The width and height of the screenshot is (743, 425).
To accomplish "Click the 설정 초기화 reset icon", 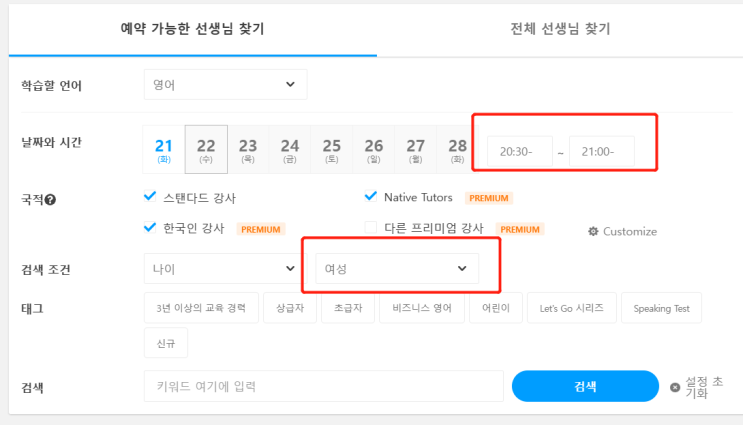I will (675, 387).
